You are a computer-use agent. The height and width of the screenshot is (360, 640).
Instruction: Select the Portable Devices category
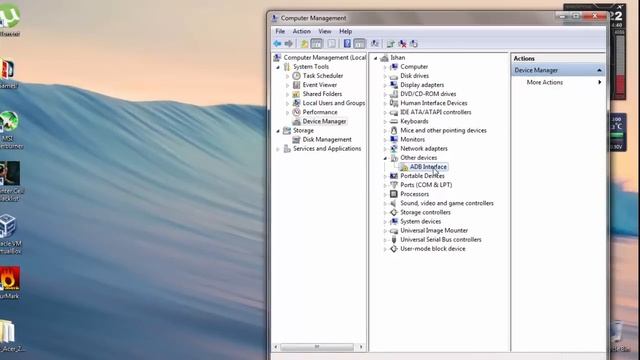pos(422,176)
